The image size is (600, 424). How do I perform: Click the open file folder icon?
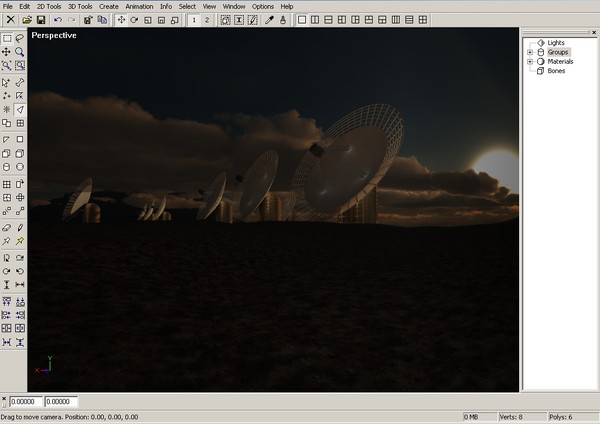point(27,20)
